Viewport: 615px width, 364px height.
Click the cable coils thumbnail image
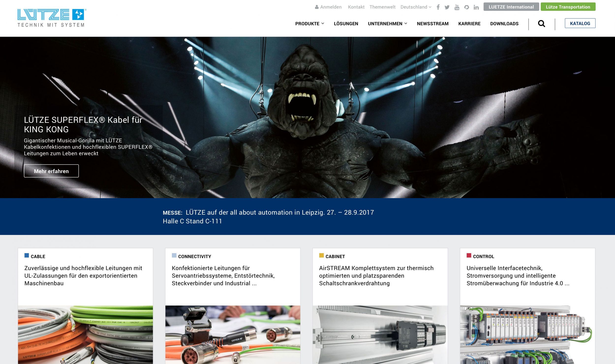tap(85, 335)
